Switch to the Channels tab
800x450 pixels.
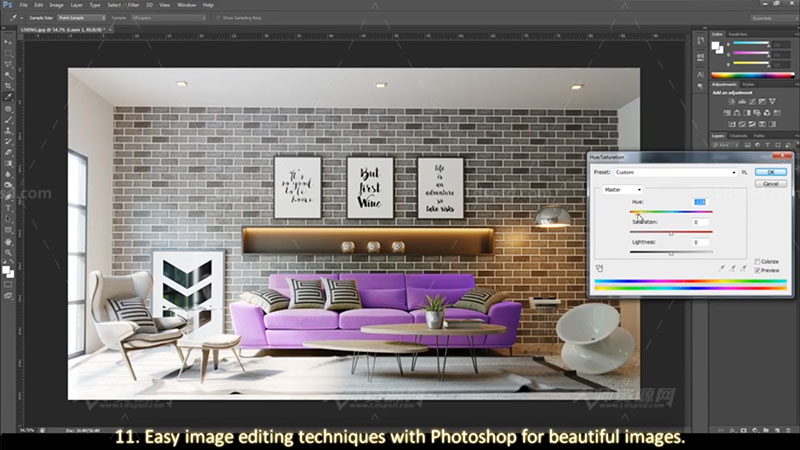coord(738,136)
